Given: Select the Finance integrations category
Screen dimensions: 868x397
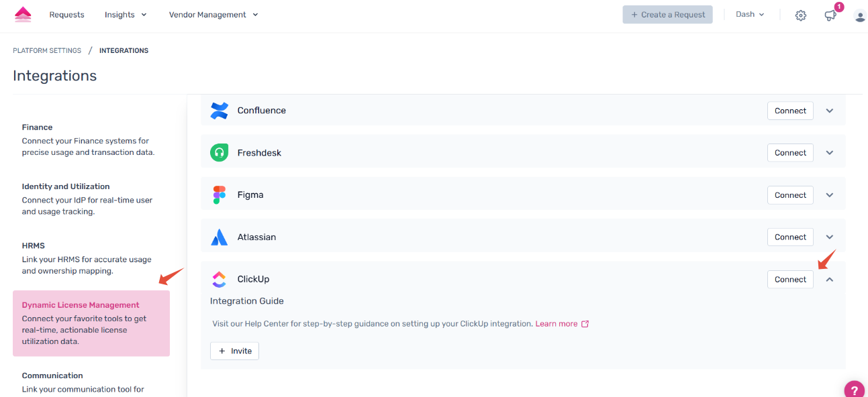Looking at the screenshot, I should coord(91,139).
